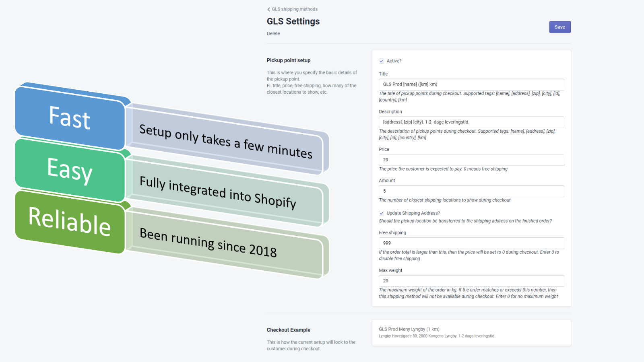This screenshot has height=362, width=644.
Task: Delete this GLS shipping method
Action: pos(273,34)
